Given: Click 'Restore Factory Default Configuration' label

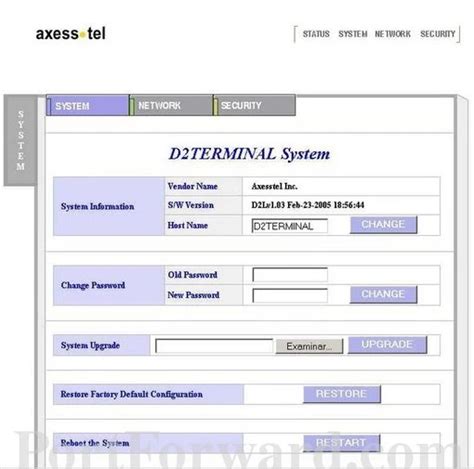Looking at the screenshot, I should [132, 394].
